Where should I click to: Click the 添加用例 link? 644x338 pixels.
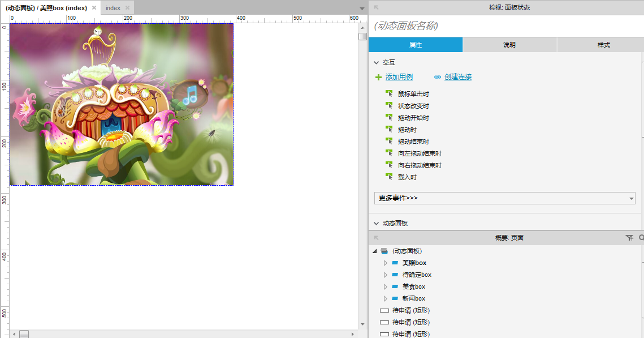point(399,77)
